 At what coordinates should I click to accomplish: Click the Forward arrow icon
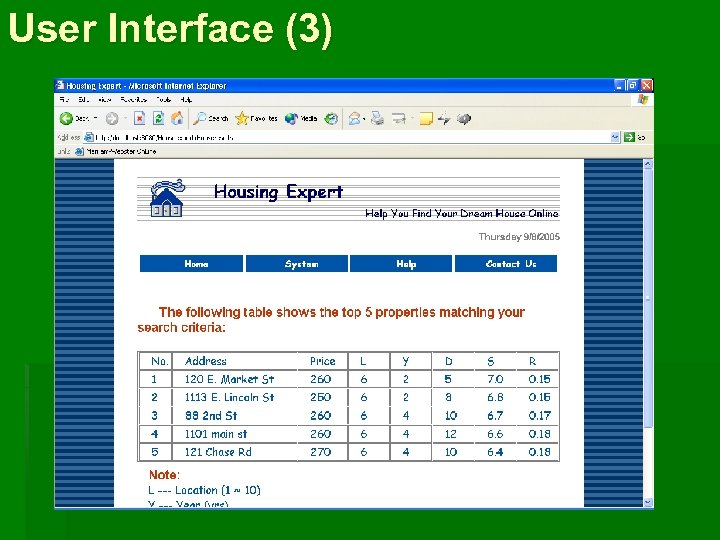[x=112, y=118]
